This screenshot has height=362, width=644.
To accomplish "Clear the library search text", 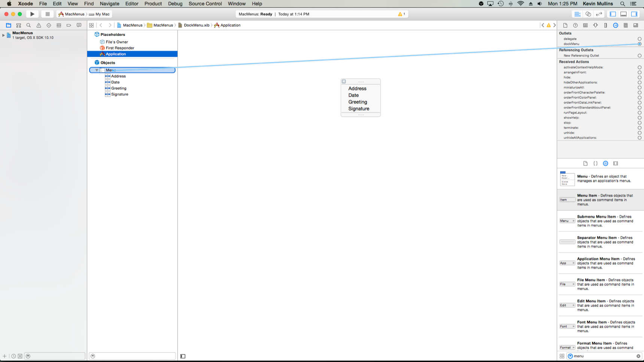I will tap(638, 356).
